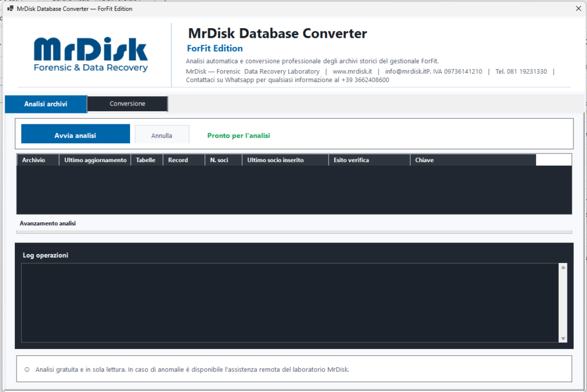Click the Analisi gratuita footer note text
Viewport: 587px width, 392px height.
tap(192, 370)
